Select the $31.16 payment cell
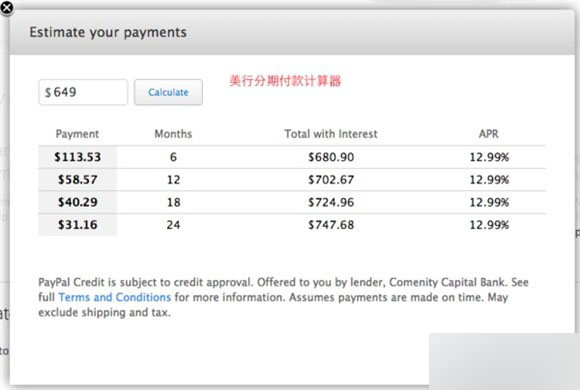 tap(77, 225)
